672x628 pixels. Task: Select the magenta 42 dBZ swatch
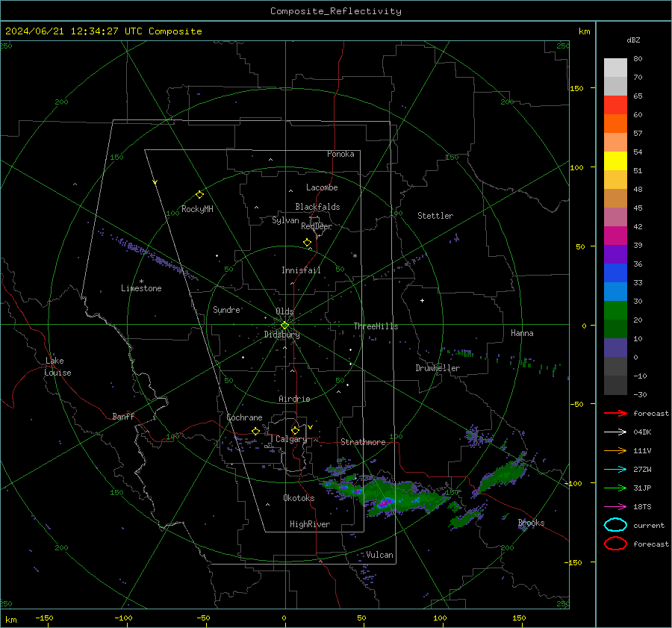(x=615, y=236)
